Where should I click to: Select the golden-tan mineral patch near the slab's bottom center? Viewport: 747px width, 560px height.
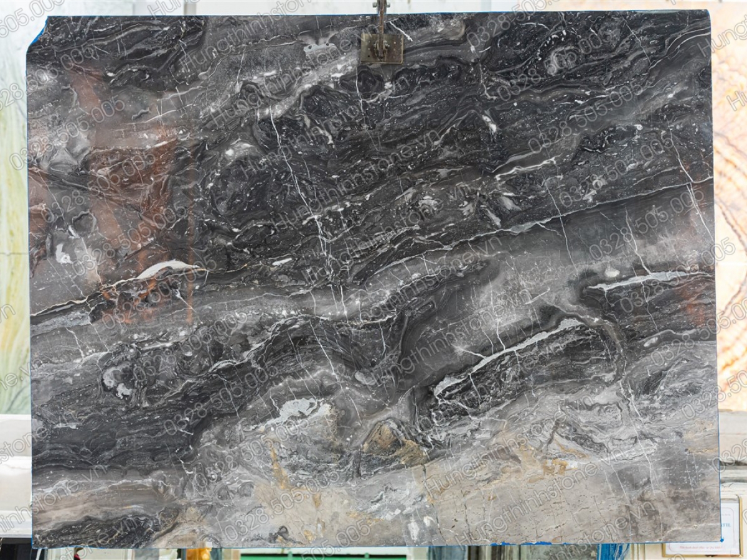tap(389, 442)
